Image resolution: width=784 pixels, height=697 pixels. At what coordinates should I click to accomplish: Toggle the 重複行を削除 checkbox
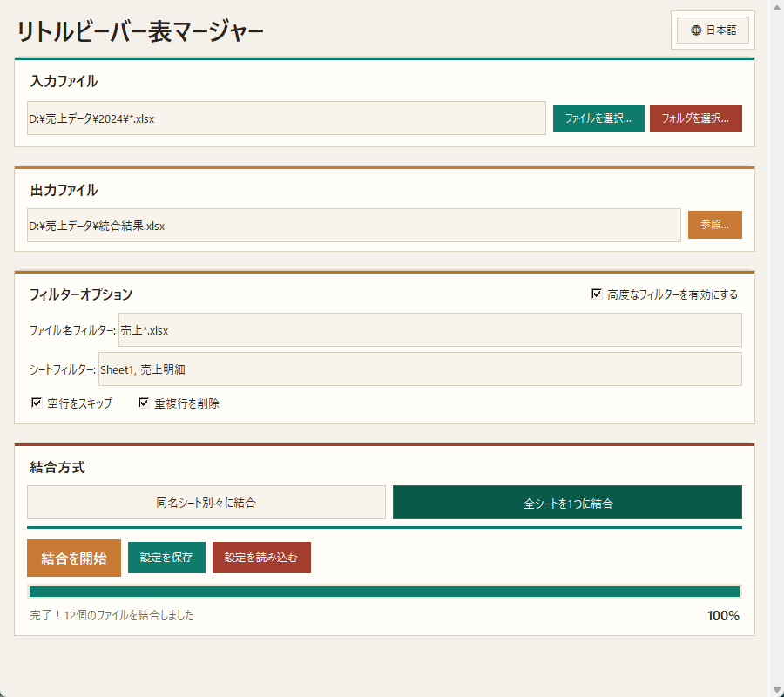[x=144, y=403]
